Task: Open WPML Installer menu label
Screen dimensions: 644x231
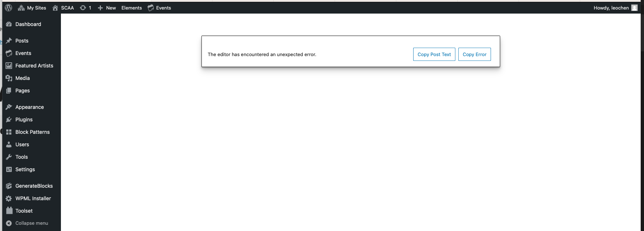Action: (33, 198)
